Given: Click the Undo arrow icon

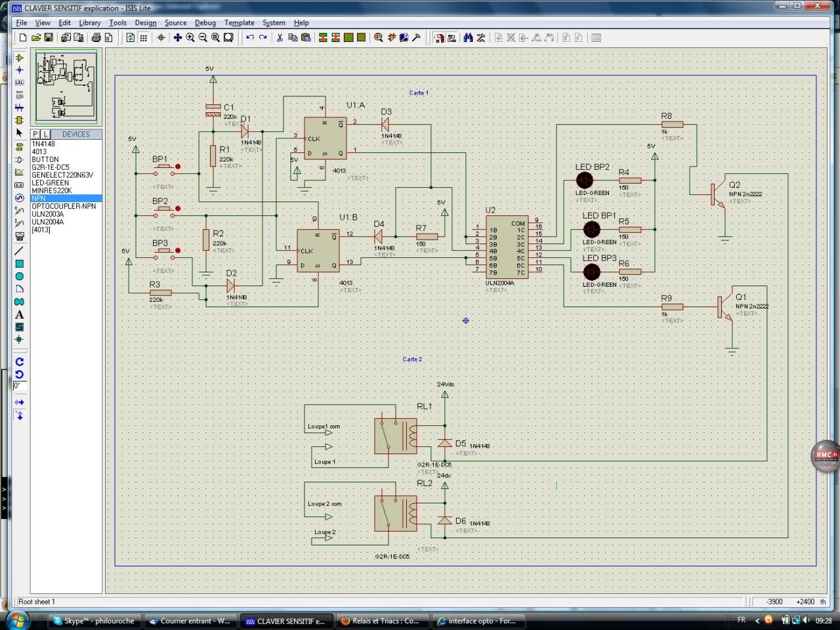Looking at the screenshot, I should click(x=250, y=37).
